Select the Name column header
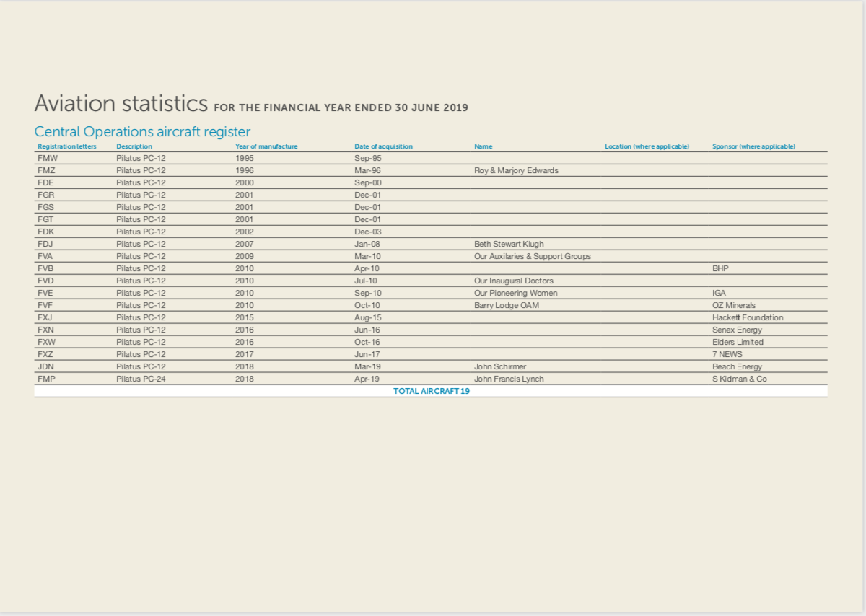Viewport: 866px width, 616px height. coord(483,146)
